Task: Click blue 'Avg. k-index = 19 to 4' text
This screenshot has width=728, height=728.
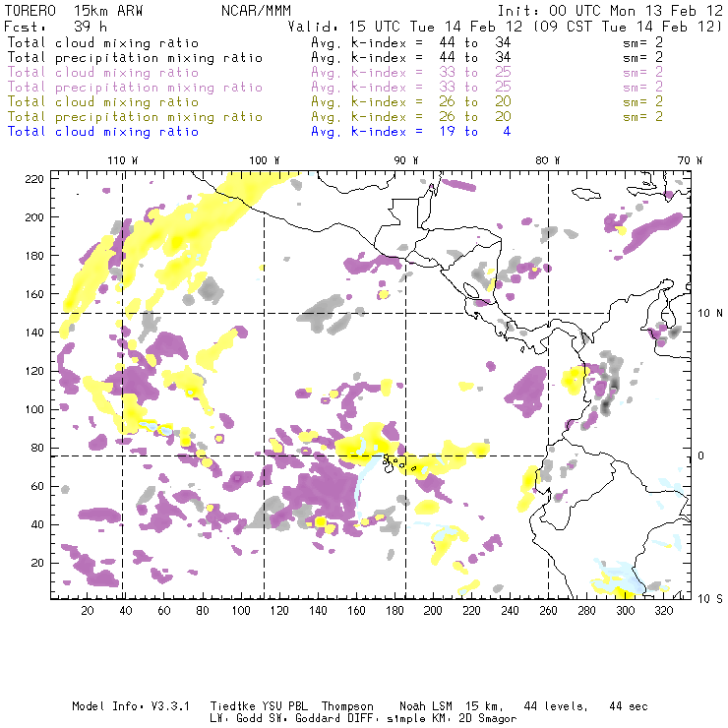Action: coord(411,132)
